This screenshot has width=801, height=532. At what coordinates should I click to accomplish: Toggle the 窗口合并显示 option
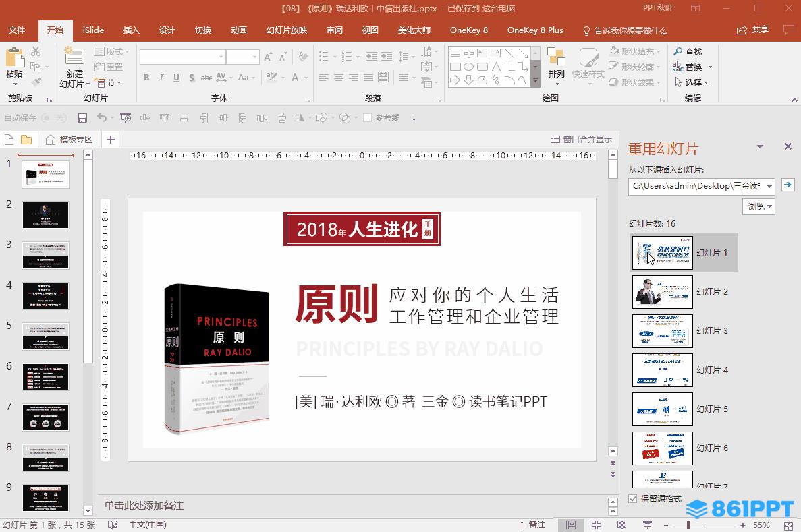point(581,140)
